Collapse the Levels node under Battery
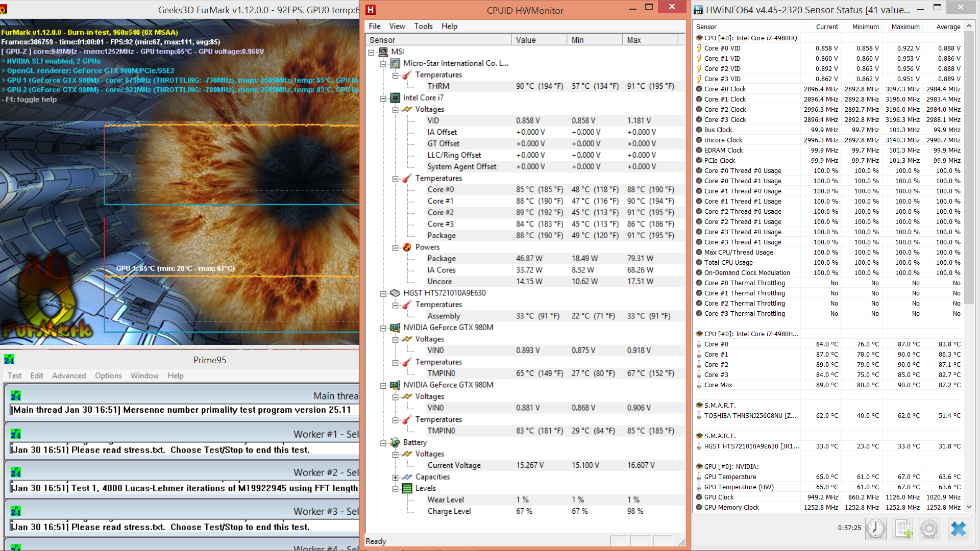980x551 pixels. pos(395,489)
